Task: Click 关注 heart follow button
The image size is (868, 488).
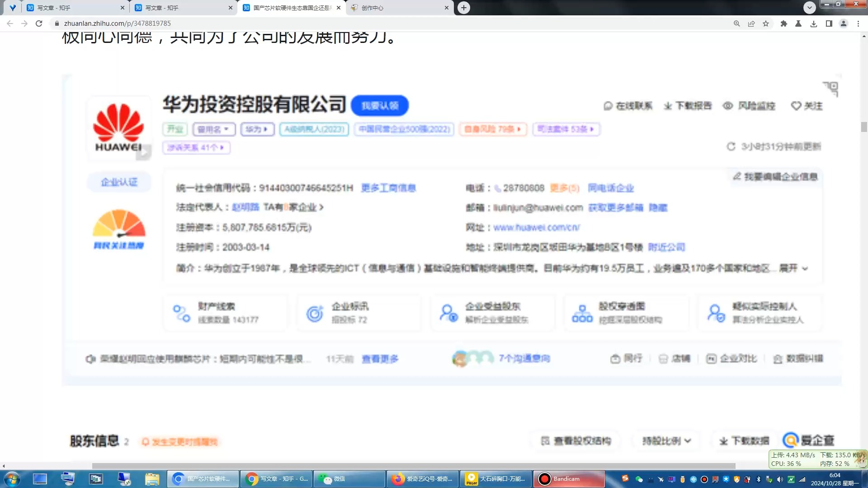Action: click(807, 106)
